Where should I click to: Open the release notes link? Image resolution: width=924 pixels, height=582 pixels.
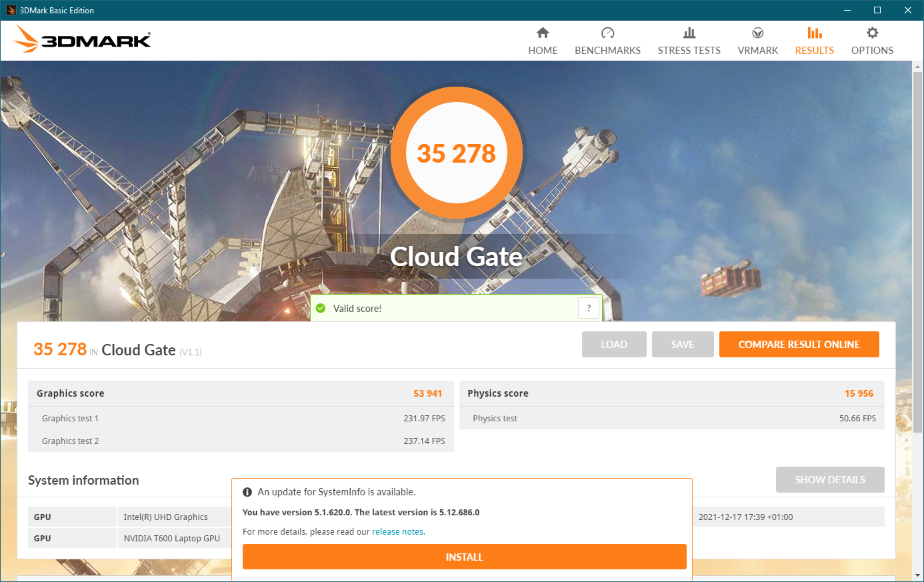click(x=398, y=531)
